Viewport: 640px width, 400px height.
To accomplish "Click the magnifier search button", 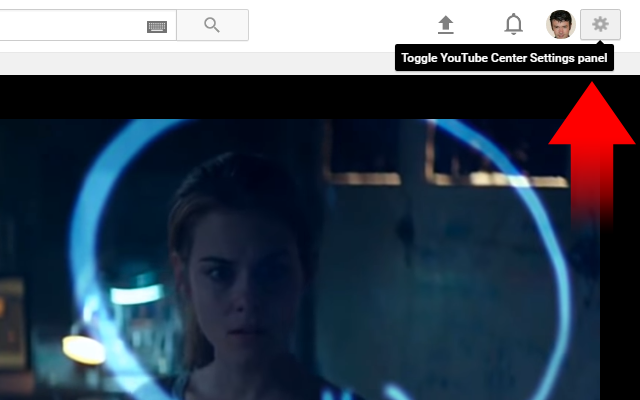I will (x=212, y=25).
